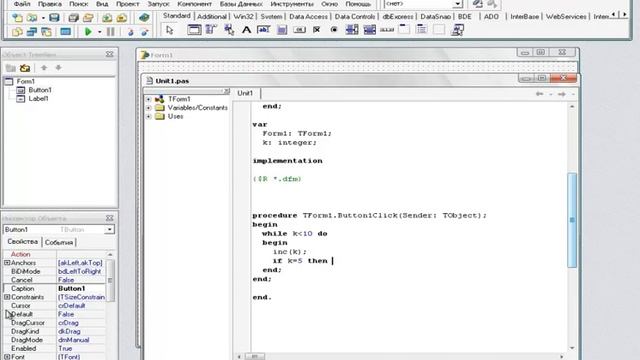Click the Open file toolbar icon
The height and width of the screenshot is (360, 640).
pos(32,18)
